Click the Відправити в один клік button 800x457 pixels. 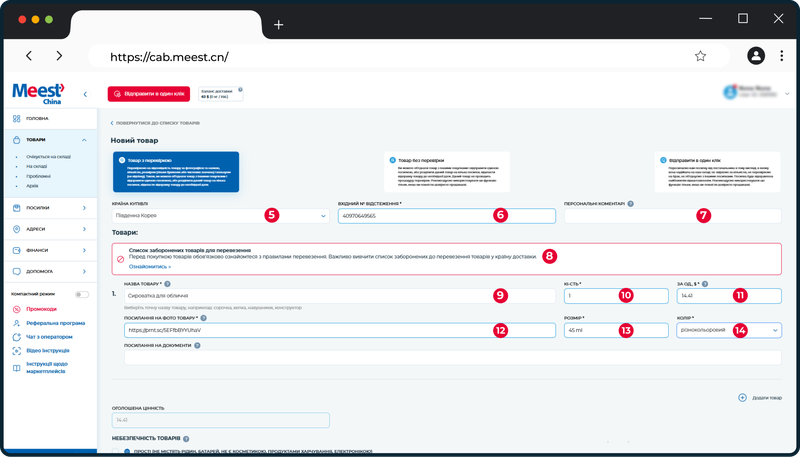pyautogui.click(x=148, y=94)
